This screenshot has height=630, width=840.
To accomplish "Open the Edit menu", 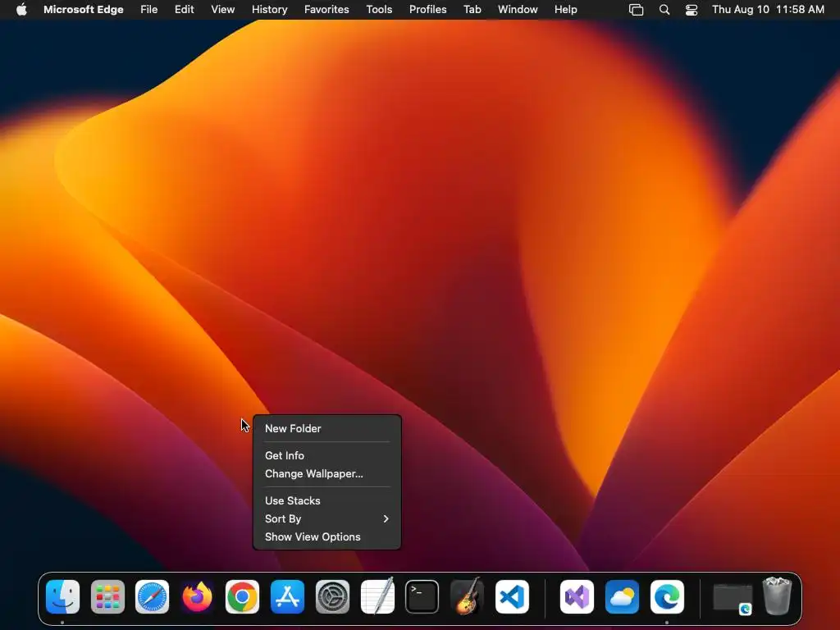I will point(185,9).
